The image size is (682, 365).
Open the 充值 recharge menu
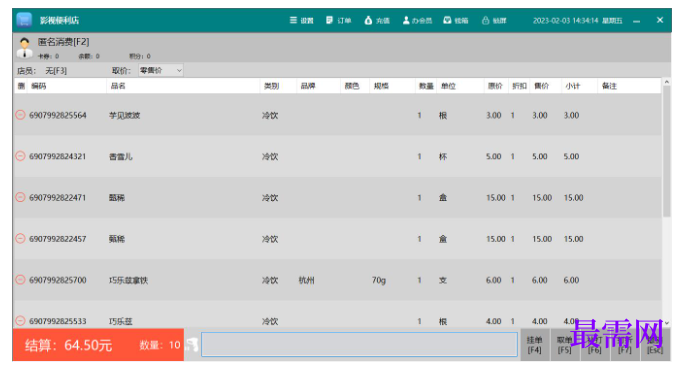pos(377,20)
